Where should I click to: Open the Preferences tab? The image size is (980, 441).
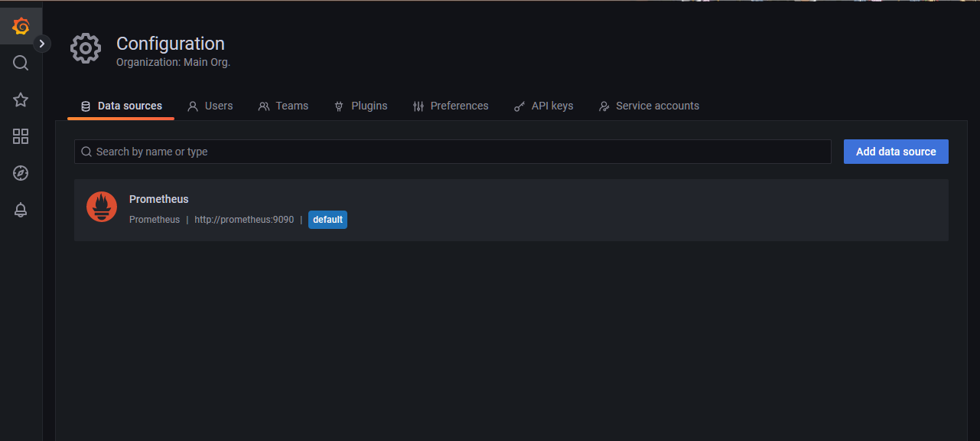451,106
